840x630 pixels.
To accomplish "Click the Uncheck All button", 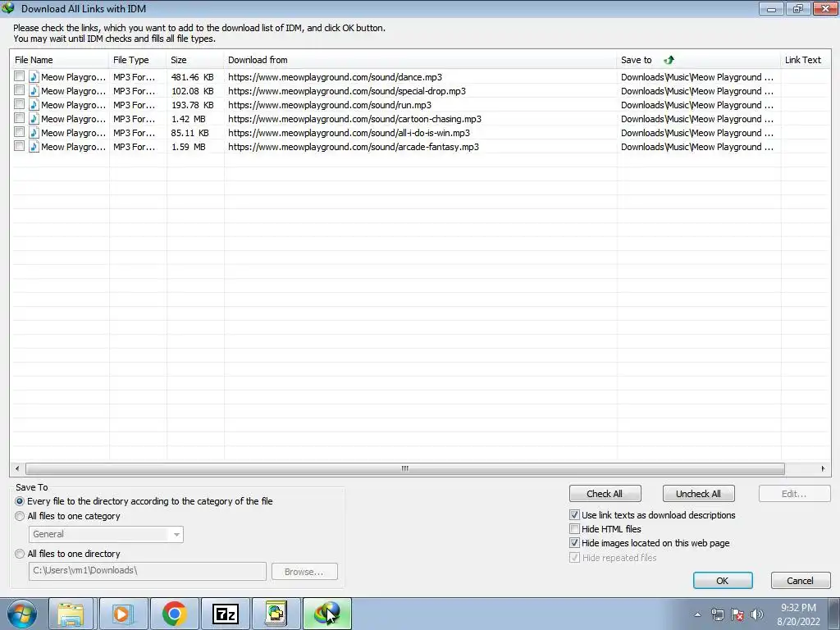I will coord(698,493).
